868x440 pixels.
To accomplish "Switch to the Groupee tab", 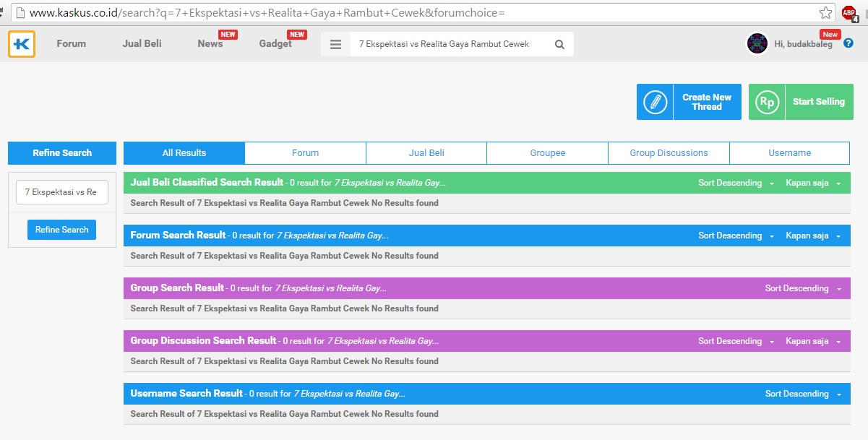I will [x=547, y=153].
